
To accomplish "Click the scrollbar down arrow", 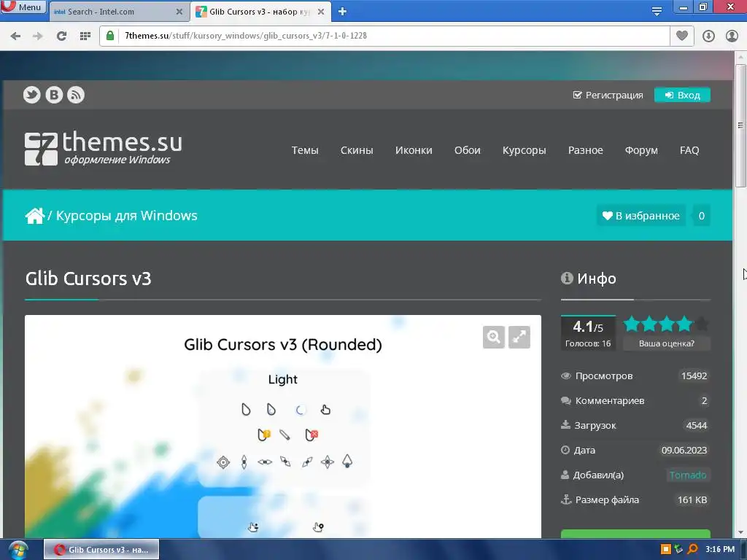I will [740, 532].
